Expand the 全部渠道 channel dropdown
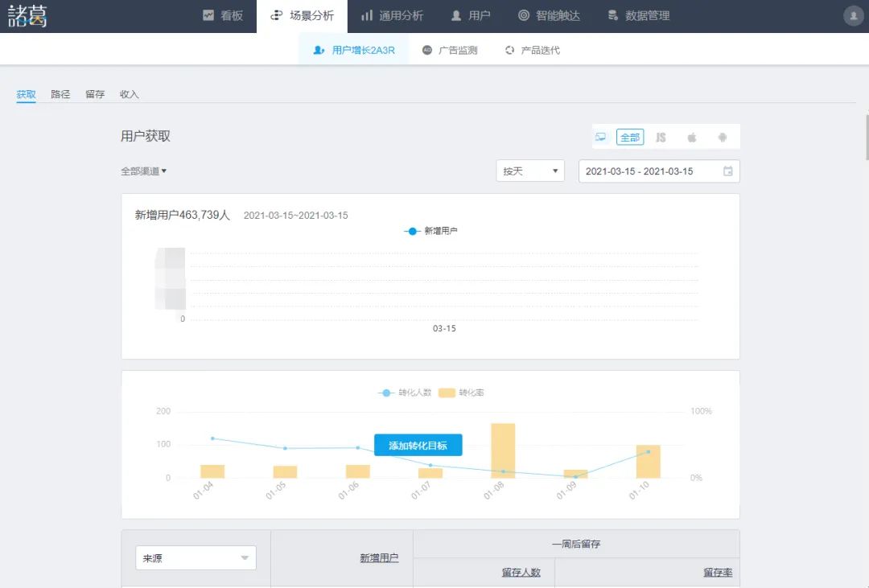This screenshot has height=588, width=869. pos(143,171)
